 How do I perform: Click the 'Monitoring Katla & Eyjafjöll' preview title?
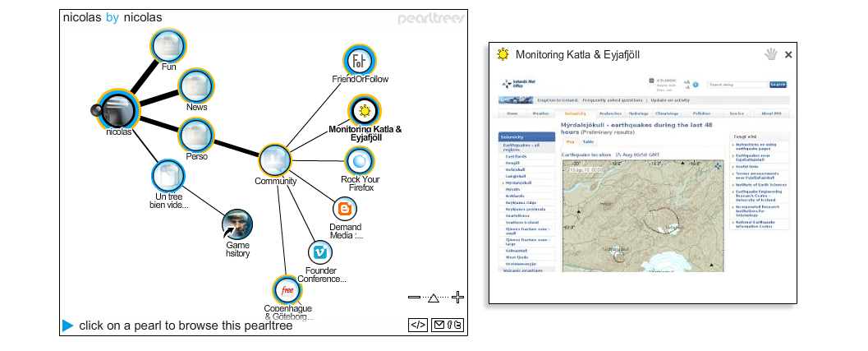(x=578, y=55)
